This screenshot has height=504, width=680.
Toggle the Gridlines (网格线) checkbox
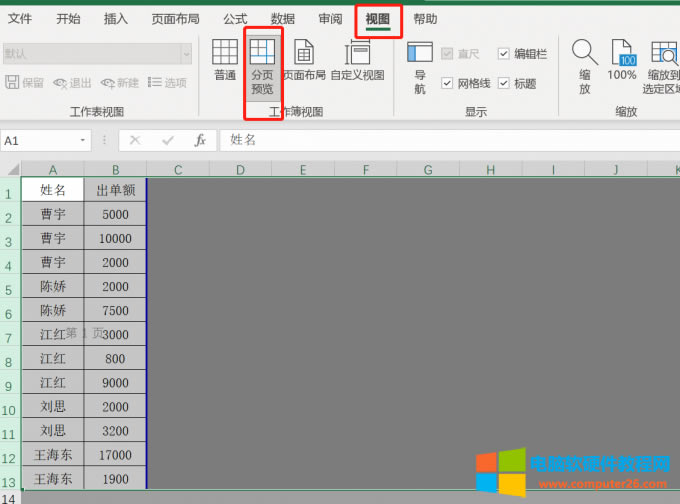coord(447,84)
